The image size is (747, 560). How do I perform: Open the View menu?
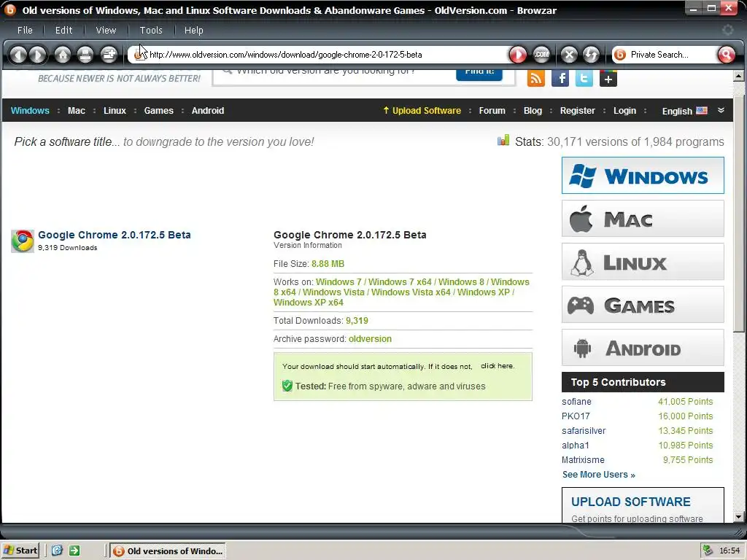point(106,31)
